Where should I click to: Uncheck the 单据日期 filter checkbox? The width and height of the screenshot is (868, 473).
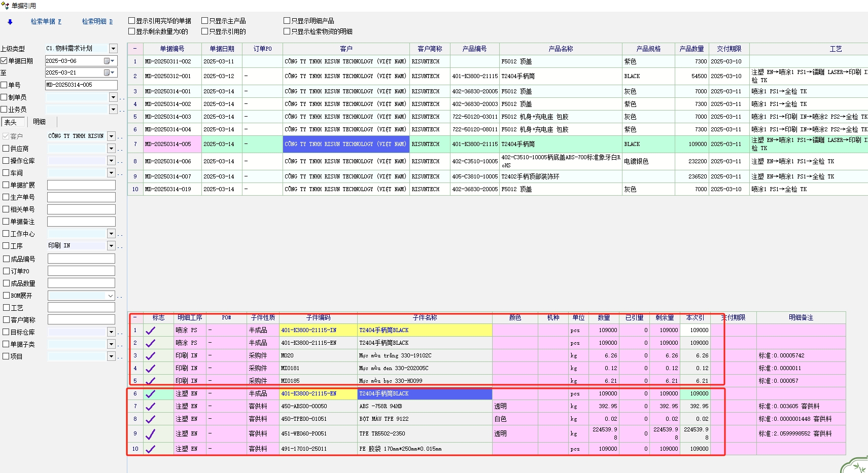pos(5,61)
